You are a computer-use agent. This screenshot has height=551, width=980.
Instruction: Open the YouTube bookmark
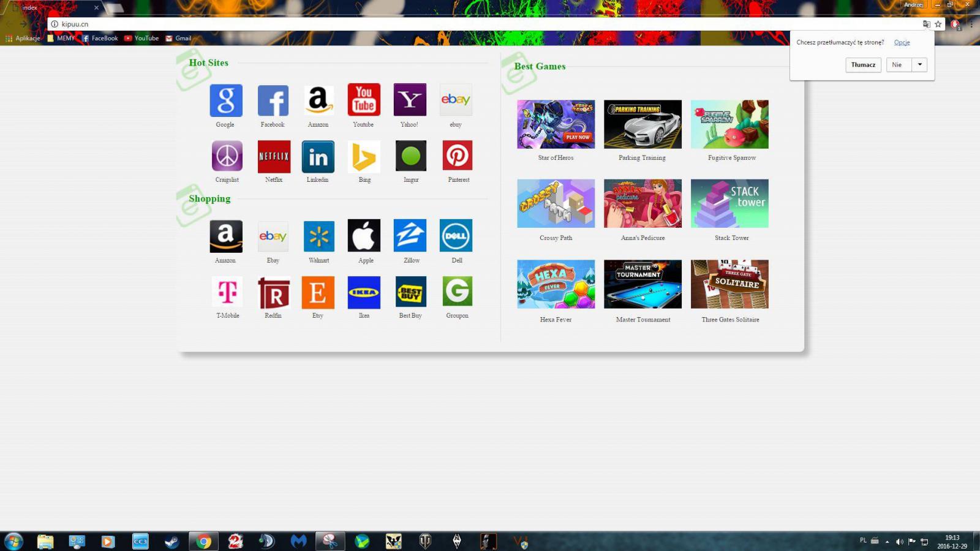[x=141, y=38]
